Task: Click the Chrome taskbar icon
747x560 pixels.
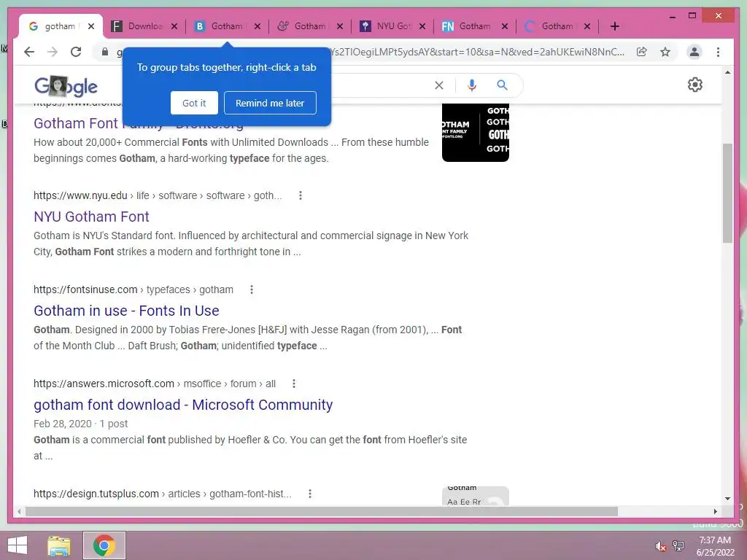Action: tap(104, 545)
